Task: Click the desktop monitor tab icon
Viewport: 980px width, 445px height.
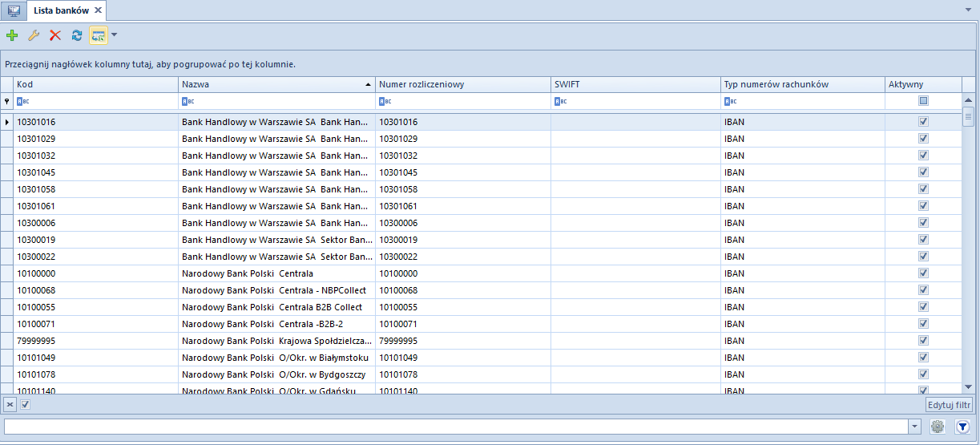Action: coord(14,10)
